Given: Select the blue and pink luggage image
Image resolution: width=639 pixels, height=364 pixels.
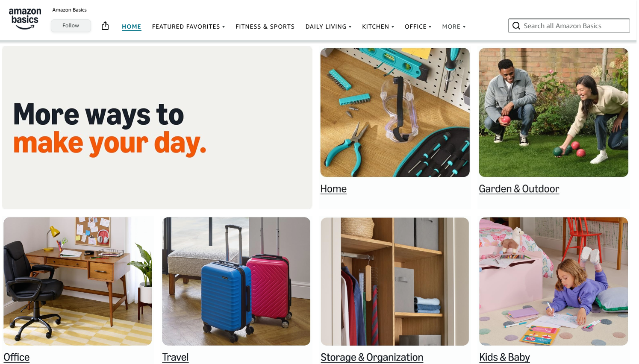Looking at the screenshot, I should pyautogui.click(x=236, y=281).
